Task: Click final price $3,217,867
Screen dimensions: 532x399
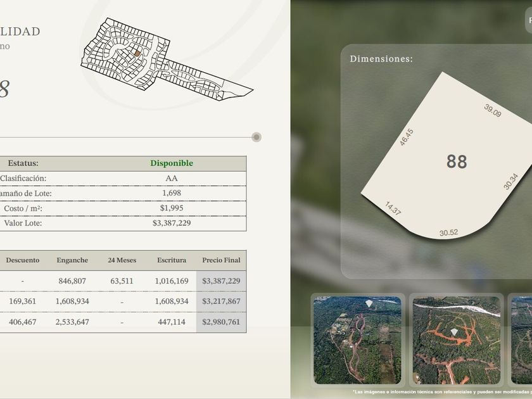Action: (221, 301)
